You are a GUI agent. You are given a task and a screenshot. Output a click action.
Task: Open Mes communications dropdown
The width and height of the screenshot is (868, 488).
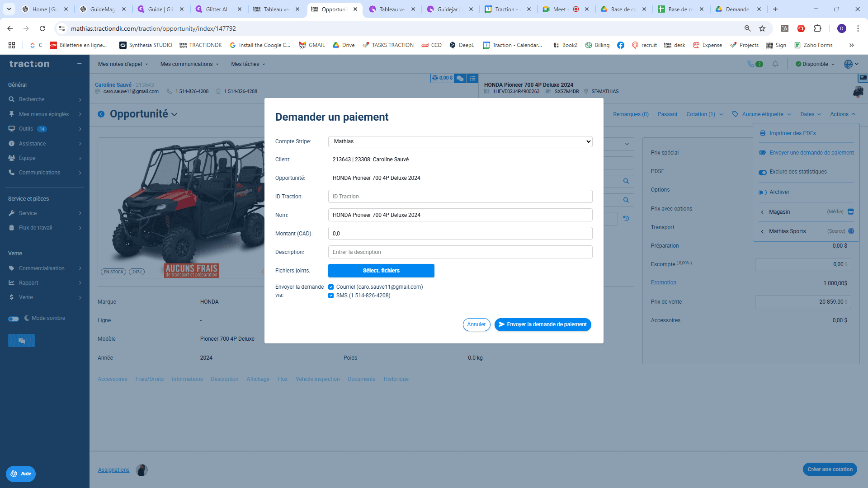click(189, 64)
